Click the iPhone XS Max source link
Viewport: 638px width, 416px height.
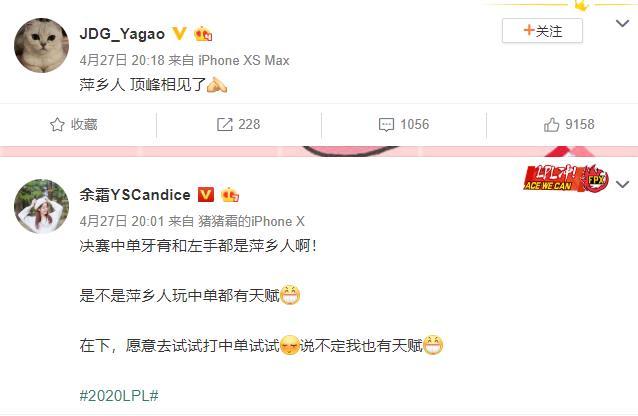244,60
